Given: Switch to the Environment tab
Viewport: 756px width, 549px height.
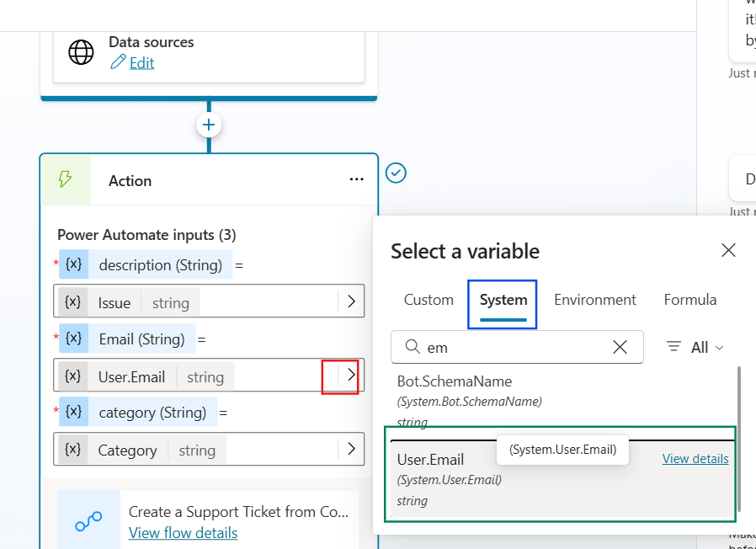Looking at the screenshot, I should [595, 300].
